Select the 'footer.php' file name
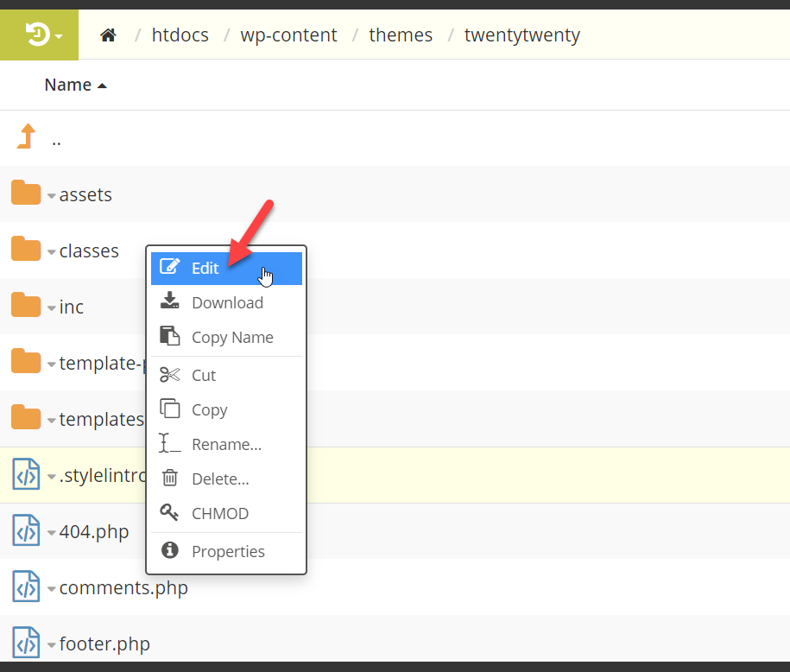The height and width of the screenshot is (672, 790). pyautogui.click(x=104, y=643)
